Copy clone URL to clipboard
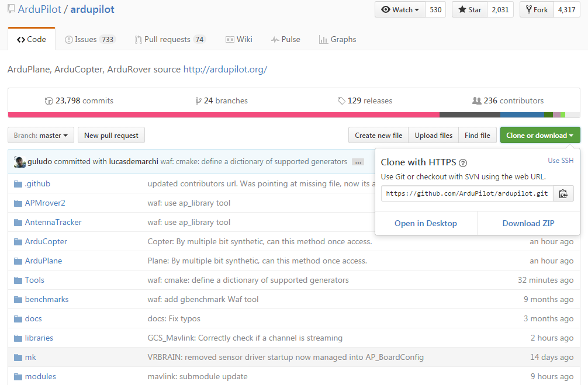This screenshot has height=385, width=588. (563, 194)
